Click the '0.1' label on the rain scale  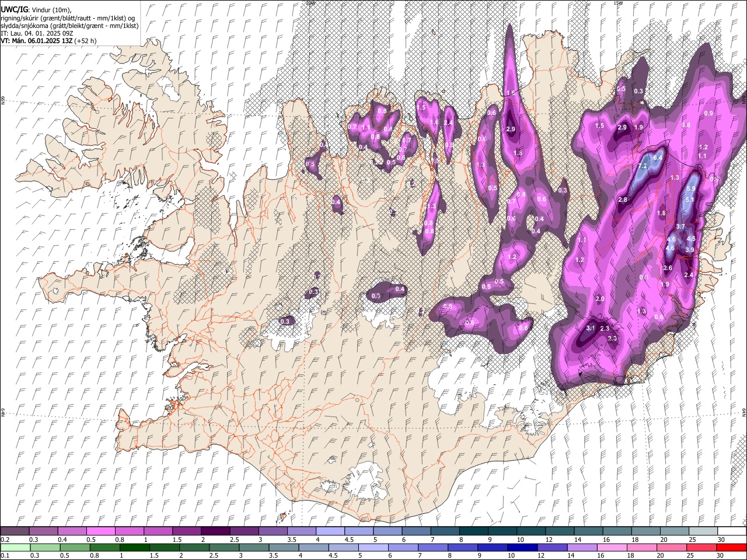(5, 556)
